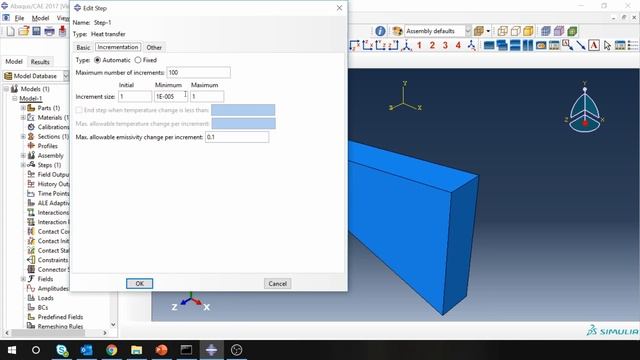The image size is (640, 360).
Task: Click the select pointer cursor icon
Action: coord(607,45)
